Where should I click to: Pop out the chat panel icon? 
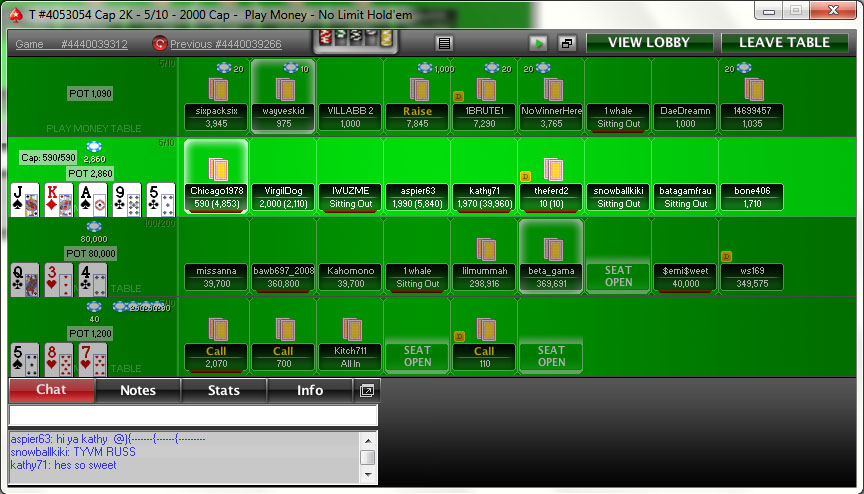367,390
